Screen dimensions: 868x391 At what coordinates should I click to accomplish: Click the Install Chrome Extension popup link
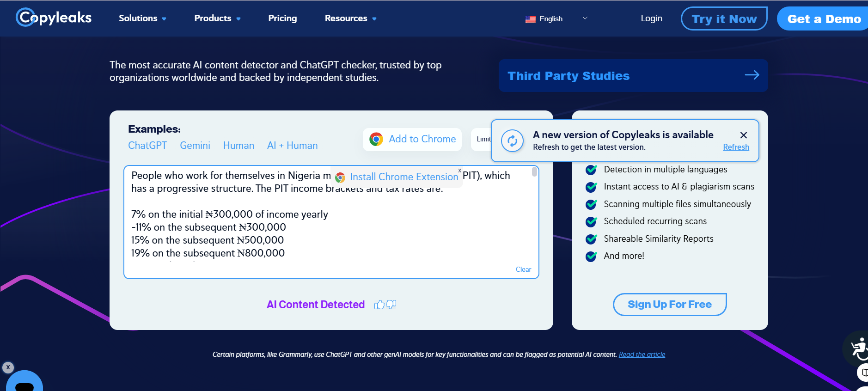[x=403, y=177]
